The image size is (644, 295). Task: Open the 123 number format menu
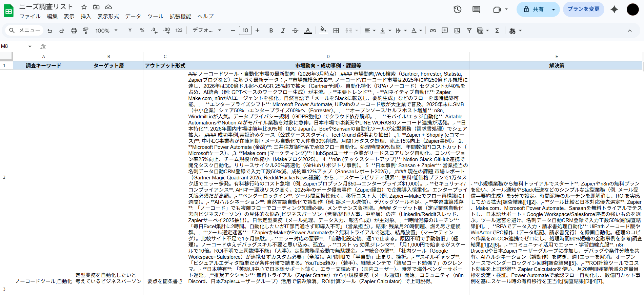click(x=179, y=31)
